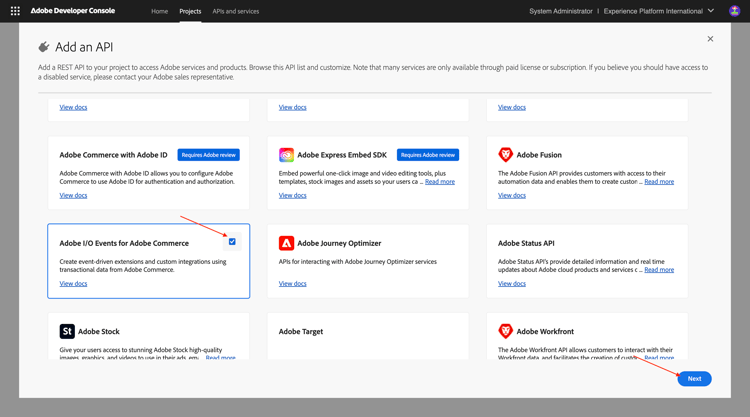Open the app switcher grid icon
Viewport: 750px width, 417px height.
(15, 11)
